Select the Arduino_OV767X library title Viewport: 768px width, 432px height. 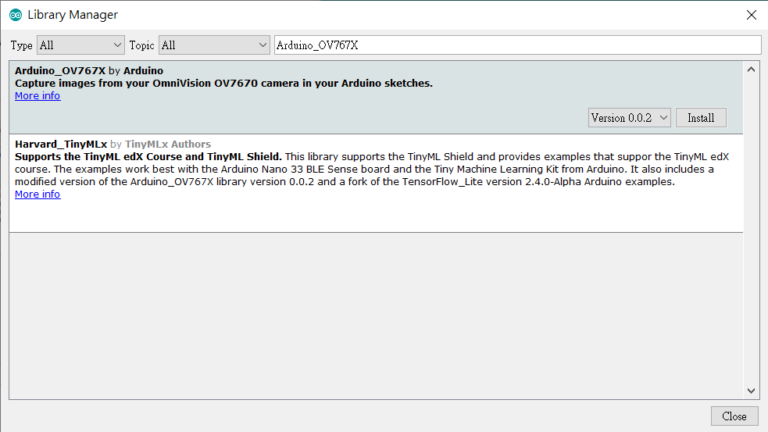[x=59, y=71]
